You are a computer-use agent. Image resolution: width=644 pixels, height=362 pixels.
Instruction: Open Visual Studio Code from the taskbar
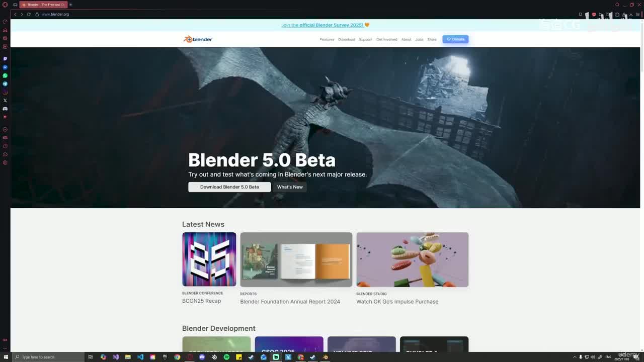140,357
